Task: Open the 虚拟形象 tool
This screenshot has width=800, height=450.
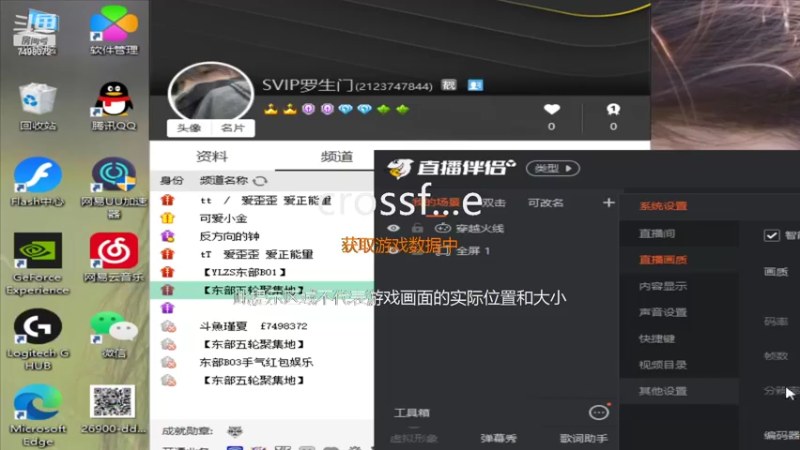Action: click(414, 438)
